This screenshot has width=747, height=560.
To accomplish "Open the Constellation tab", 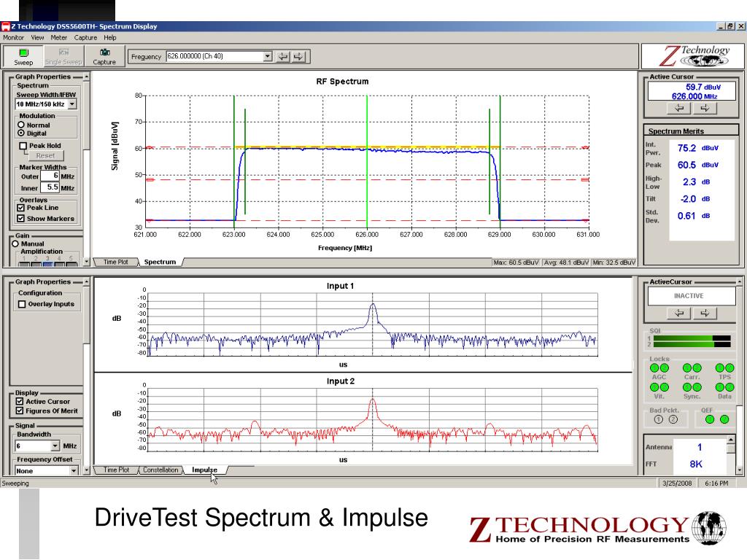I will pyautogui.click(x=160, y=470).
